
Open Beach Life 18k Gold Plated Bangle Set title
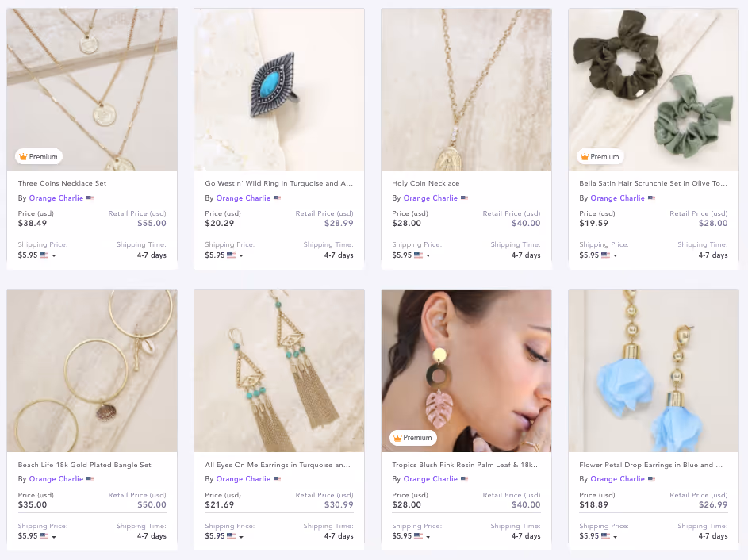tap(84, 465)
